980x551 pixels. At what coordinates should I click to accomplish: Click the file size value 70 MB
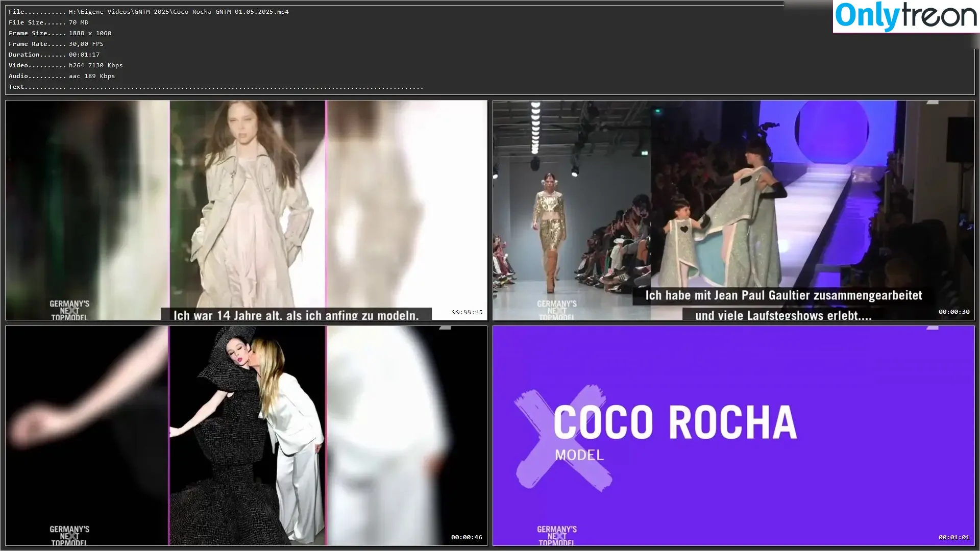[x=79, y=22]
